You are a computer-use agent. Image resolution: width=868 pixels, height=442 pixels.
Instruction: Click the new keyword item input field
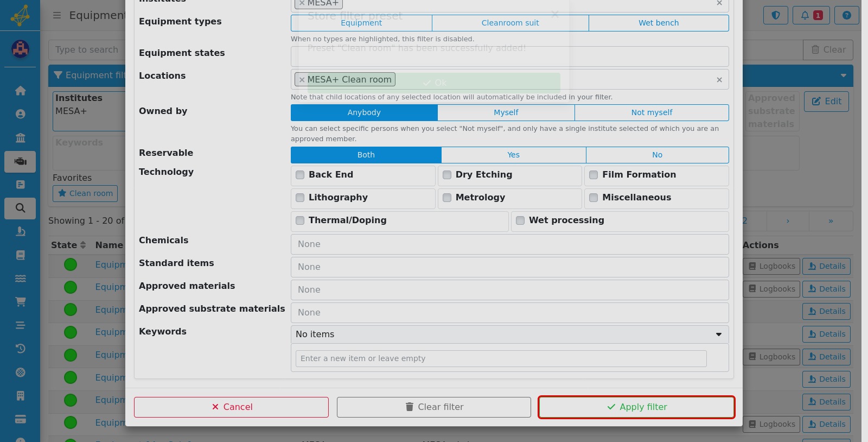pyautogui.click(x=501, y=358)
